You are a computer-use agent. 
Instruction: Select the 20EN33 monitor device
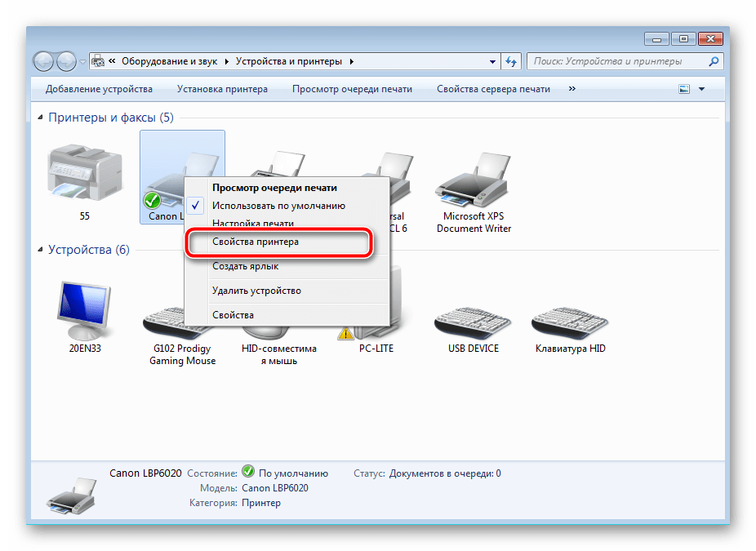coord(84,311)
